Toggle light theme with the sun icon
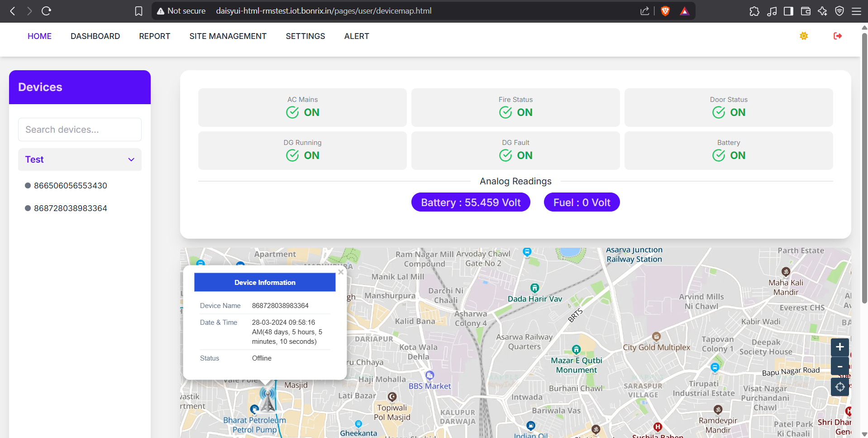 (x=804, y=36)
